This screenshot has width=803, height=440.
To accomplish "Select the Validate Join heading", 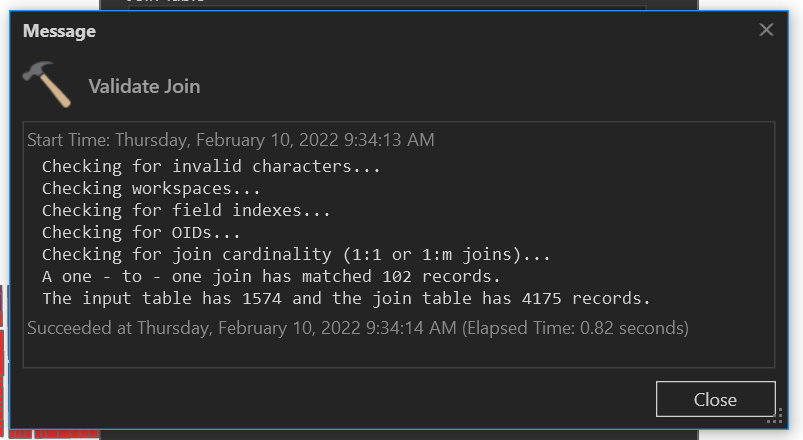I will [144, 86].
